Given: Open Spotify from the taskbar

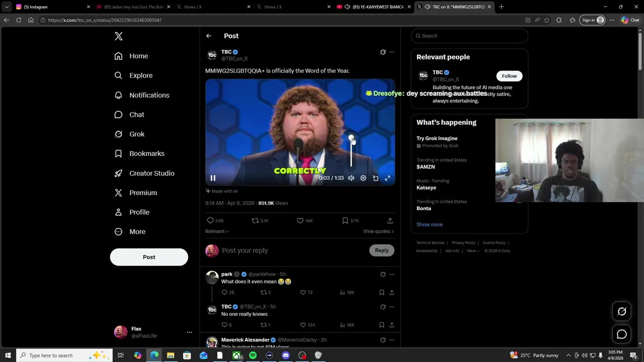Looking at the screenshot, I should [x=253, y=355].
